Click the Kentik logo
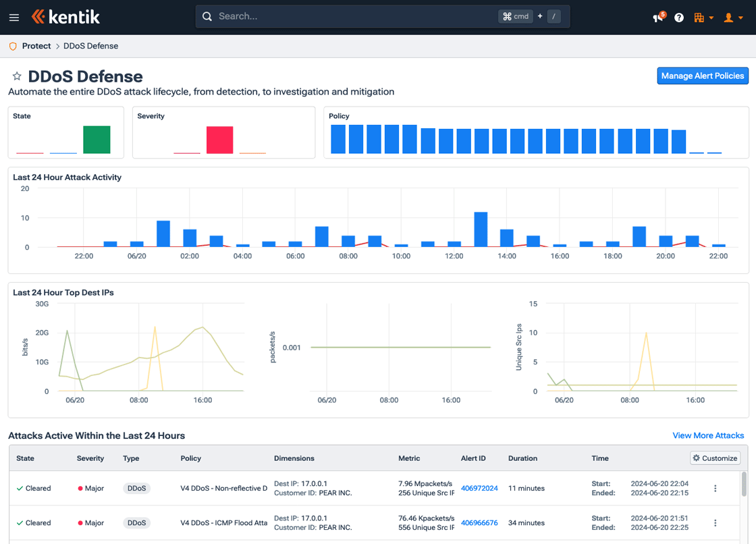756x544 pixels. coord(65,16)
